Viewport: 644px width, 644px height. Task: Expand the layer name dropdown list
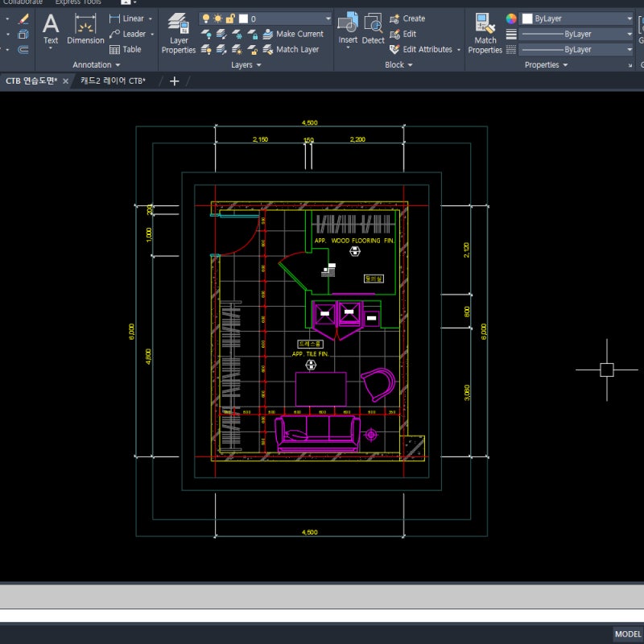coord(328,19)
